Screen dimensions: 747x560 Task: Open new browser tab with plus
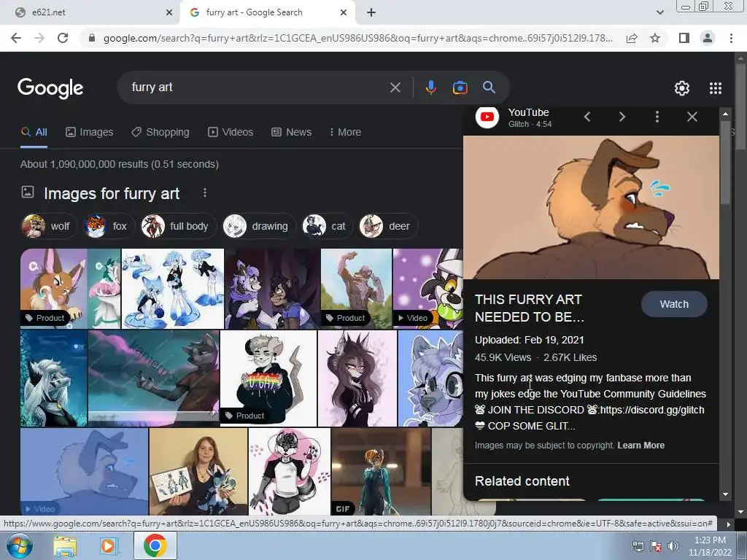coord(371,12)
